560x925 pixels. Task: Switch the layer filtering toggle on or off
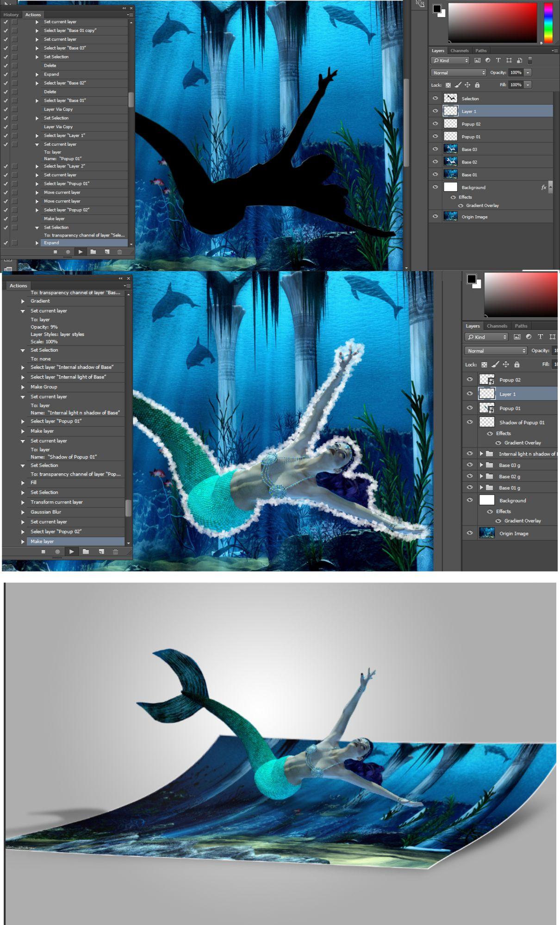530,60
